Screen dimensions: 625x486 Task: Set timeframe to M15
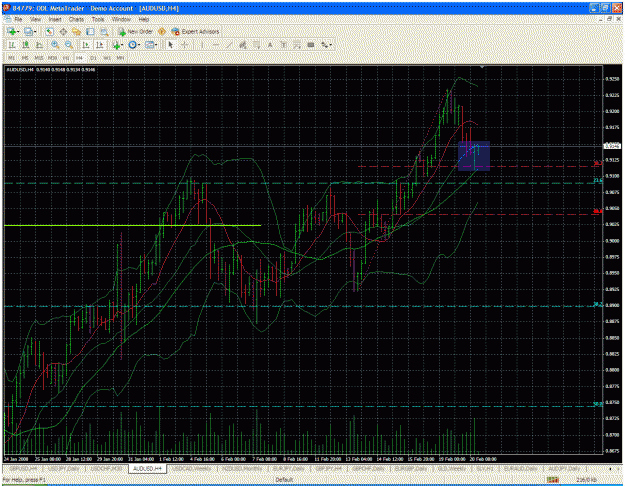pos(39,58)
